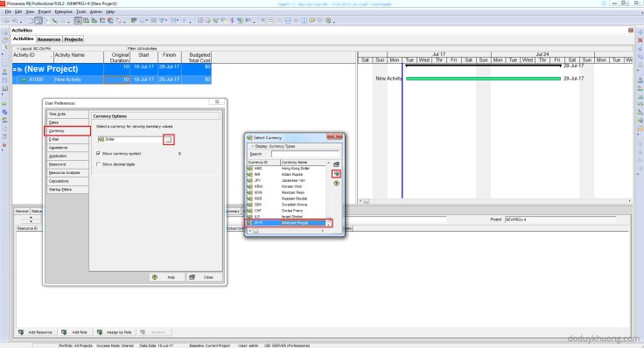The height and width of the screenshot is (348, 644).
Task: Select the Swedish Krona row
Action: pyautogui.click(x=287, y=205)
